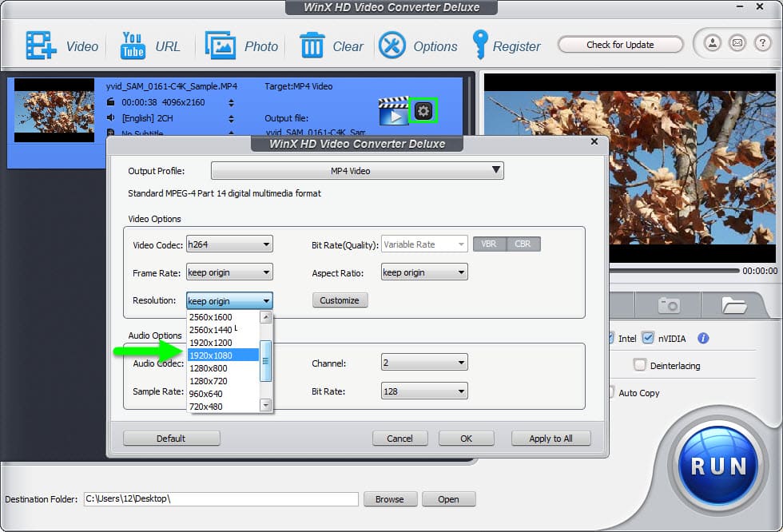Open the Frame Rate dropdown
Image resolution: width=783 pixels, height=532 pixels.
(229, 272)
